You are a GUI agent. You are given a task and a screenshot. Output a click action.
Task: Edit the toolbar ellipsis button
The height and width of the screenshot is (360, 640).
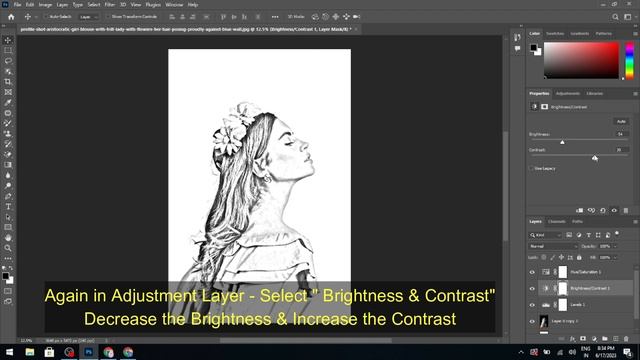pyautogui.click(x=8, y=259)
